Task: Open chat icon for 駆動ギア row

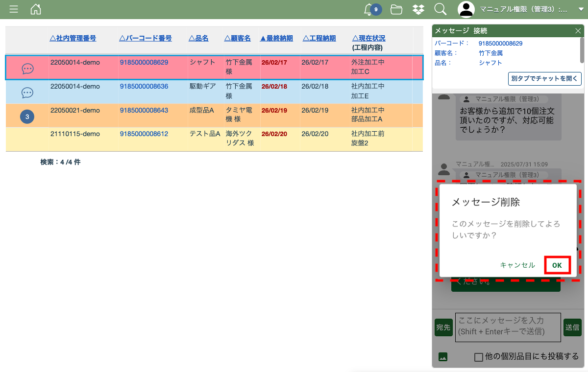Action: [x=27, y=93]
